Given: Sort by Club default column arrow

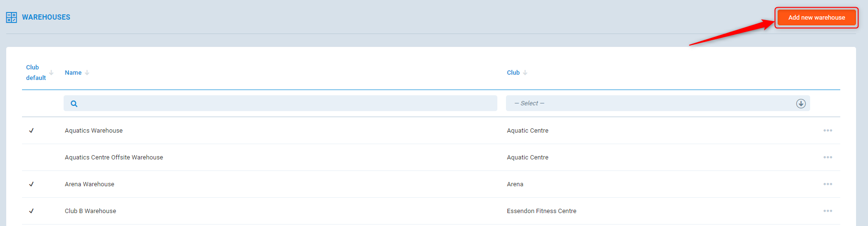Looking at the screenshot, I should tap(51, 73).
